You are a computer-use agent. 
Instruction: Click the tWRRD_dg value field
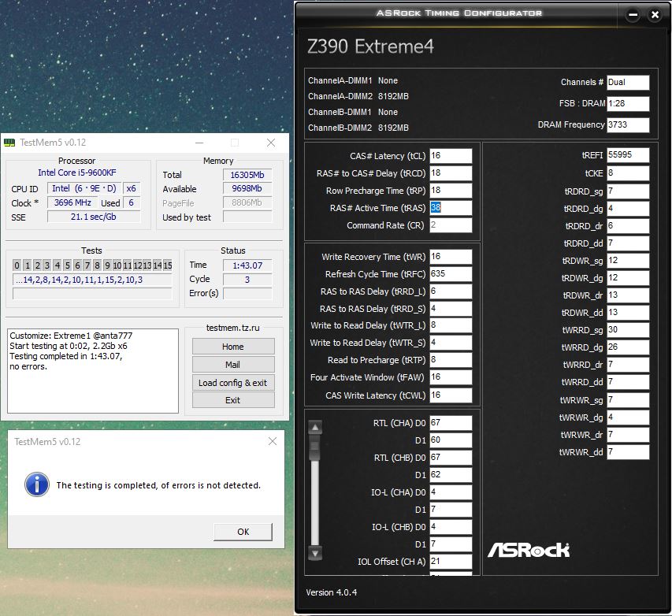click(x=628, y=347)
